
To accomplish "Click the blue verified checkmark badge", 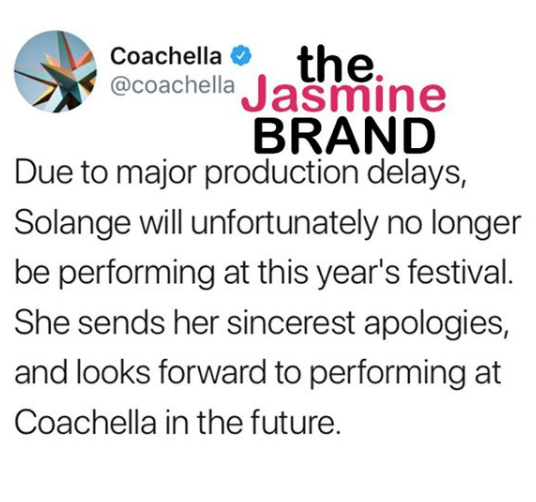I will (x=242, y=56).
